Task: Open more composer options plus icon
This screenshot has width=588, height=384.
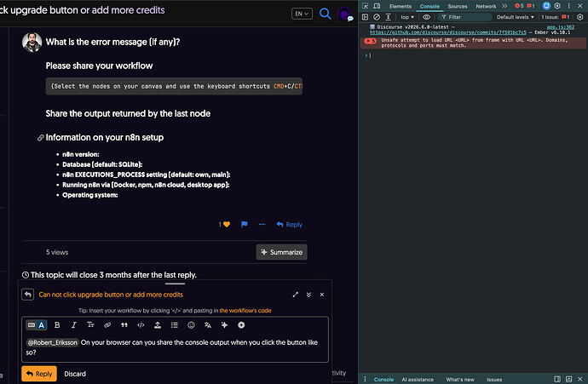Action: point(241,325)
